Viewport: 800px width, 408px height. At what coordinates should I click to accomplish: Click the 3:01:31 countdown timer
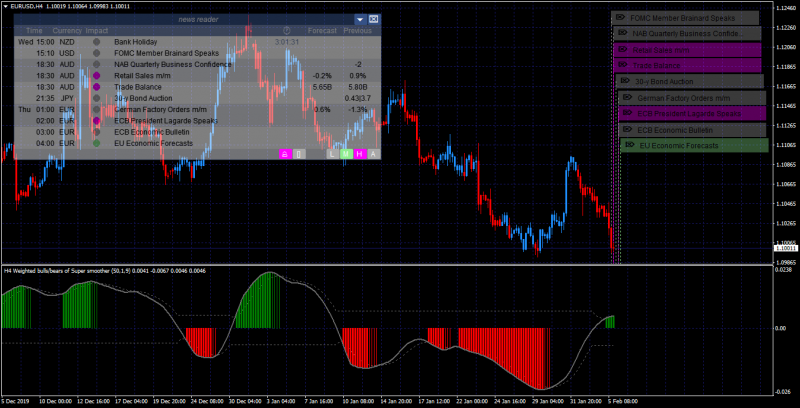287,42
